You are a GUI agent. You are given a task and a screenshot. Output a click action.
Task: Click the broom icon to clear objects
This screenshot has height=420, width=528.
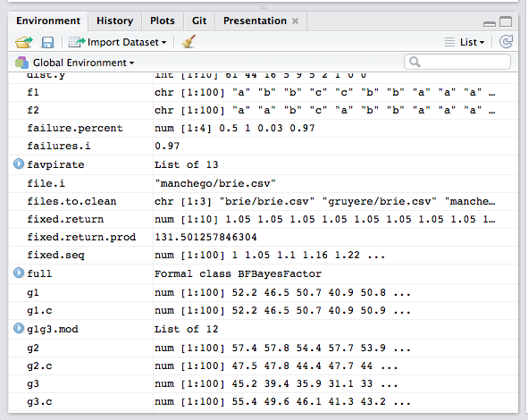189,42
